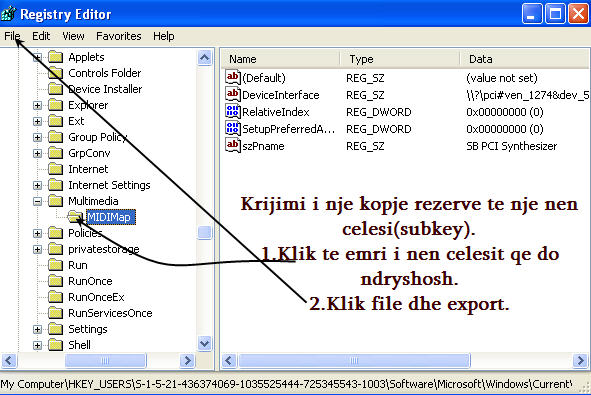Expand the Shell key
Image resolution: width=591 pixels, height=395 pixels.
[37, 346]
